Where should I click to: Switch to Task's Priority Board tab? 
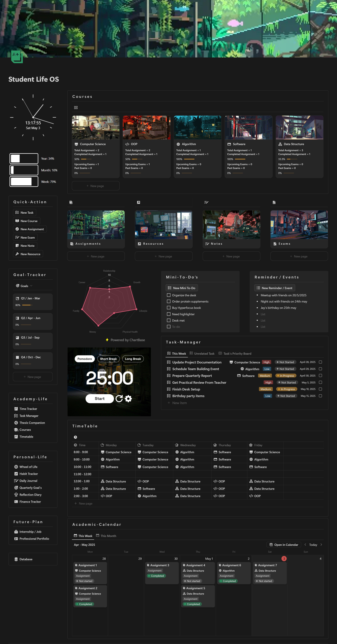(235, 353)
